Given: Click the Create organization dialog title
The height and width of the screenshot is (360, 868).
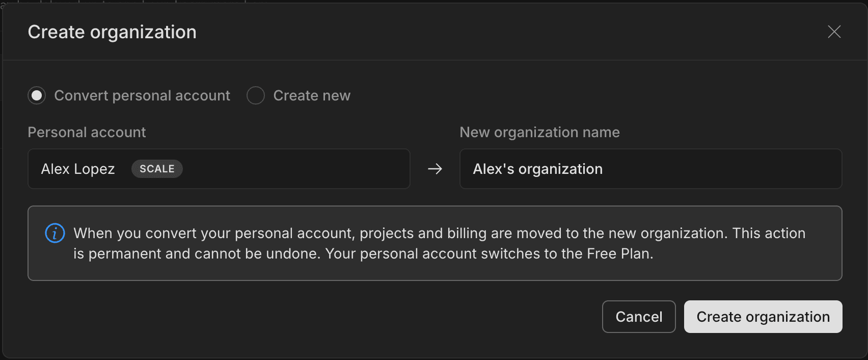Looking at the screenshot, I should 112,32.
